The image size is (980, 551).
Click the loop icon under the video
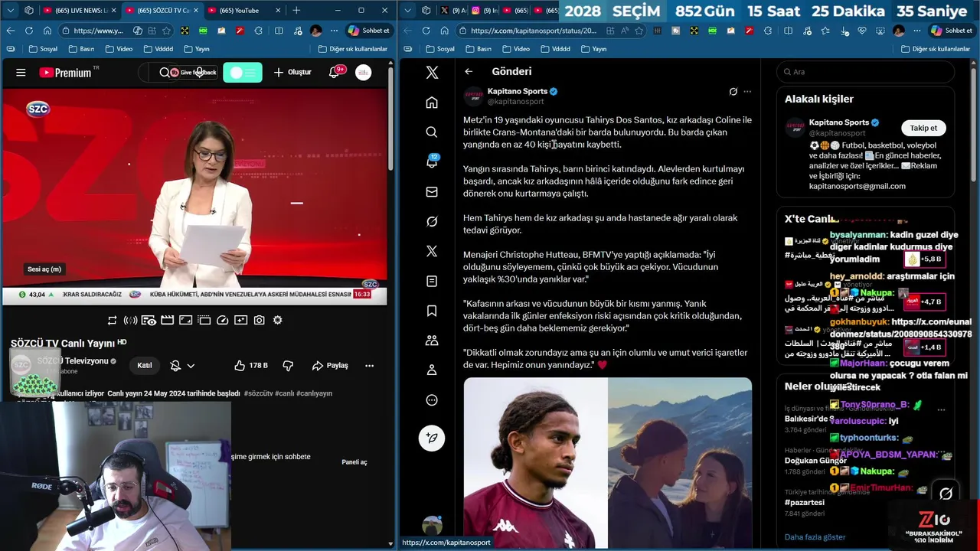[x=112, y=320]
